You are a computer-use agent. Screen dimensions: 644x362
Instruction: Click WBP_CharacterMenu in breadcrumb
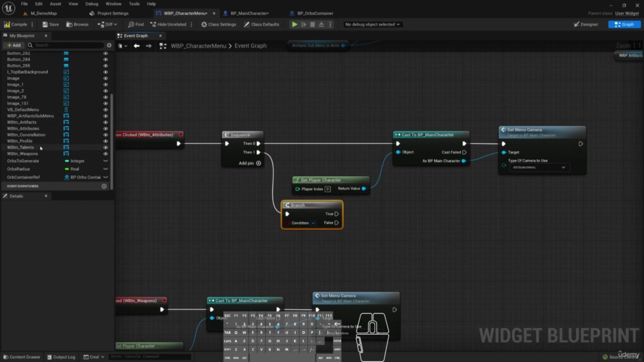pos(199,46)
